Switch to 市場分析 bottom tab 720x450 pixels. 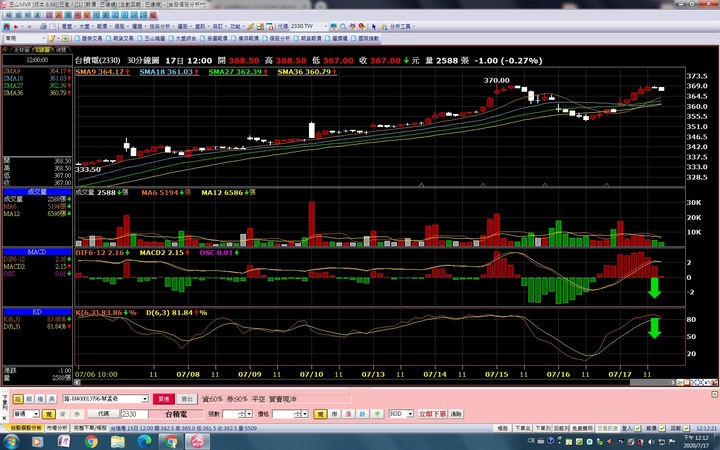pyautogui.click(x=57, y=428)
